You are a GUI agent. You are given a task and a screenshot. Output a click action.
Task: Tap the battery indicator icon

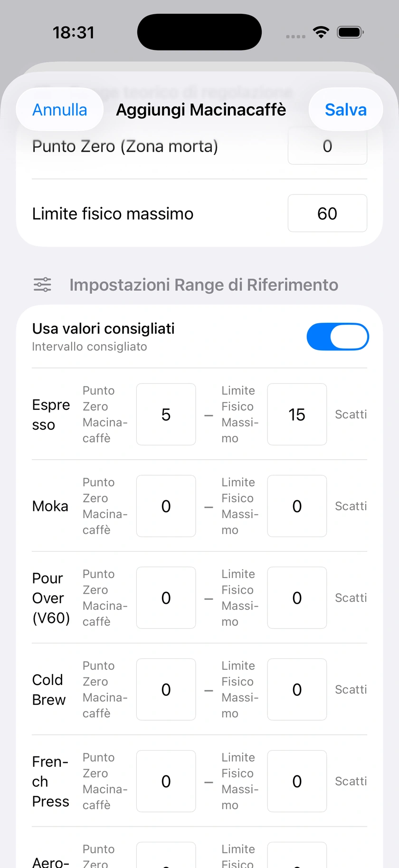[x=350, y=32]
